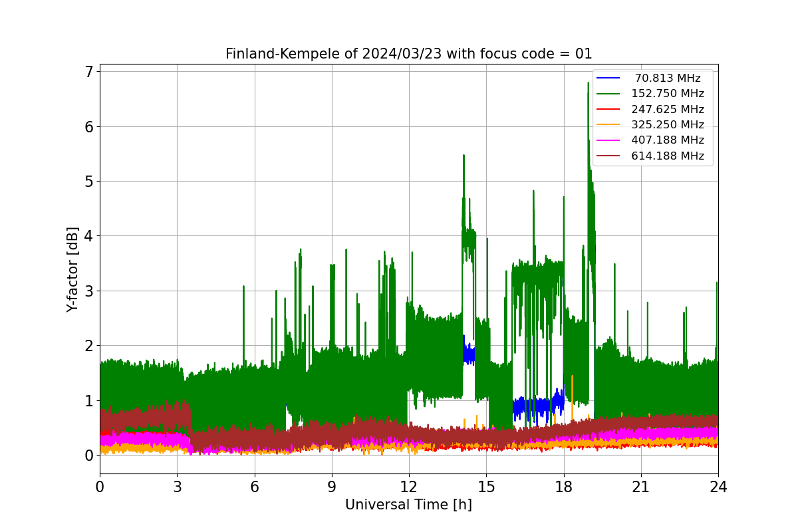
Task: Click the x-axis tick label '18'
Action: (x=563, y=487)
